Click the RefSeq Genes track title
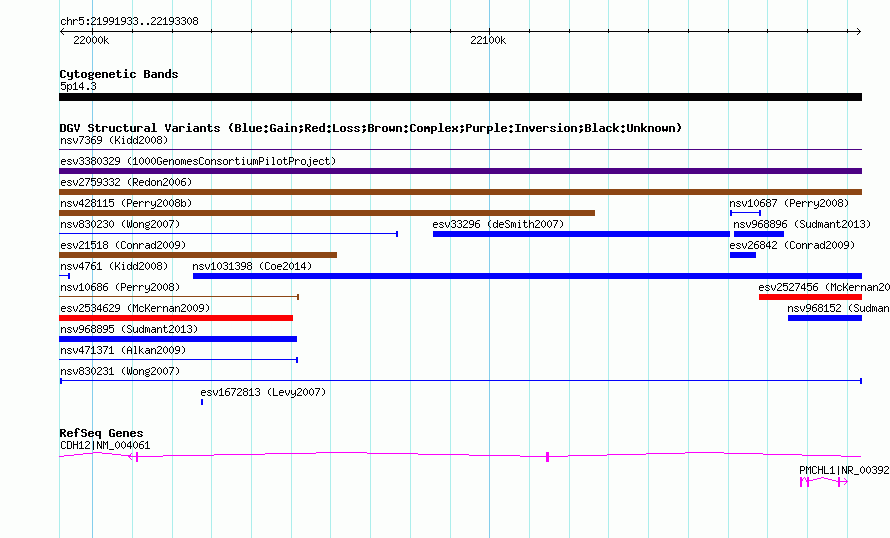This screenshot has width=890, height=538. (x=102, y=433)
